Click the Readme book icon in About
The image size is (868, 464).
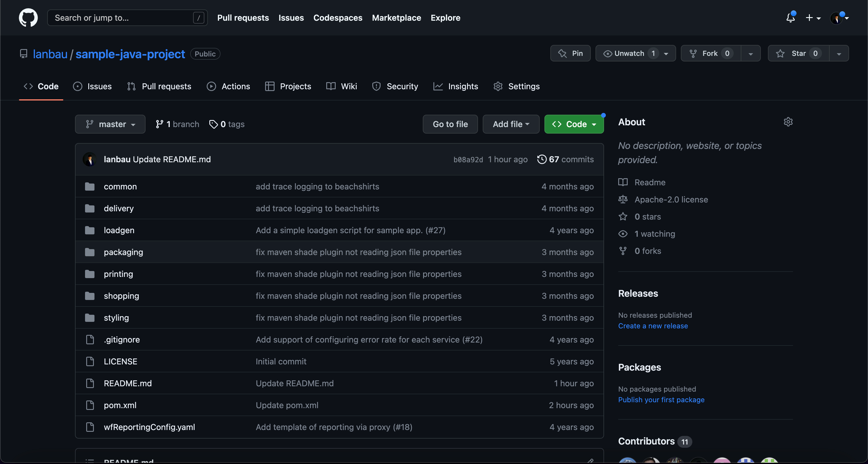623,182
